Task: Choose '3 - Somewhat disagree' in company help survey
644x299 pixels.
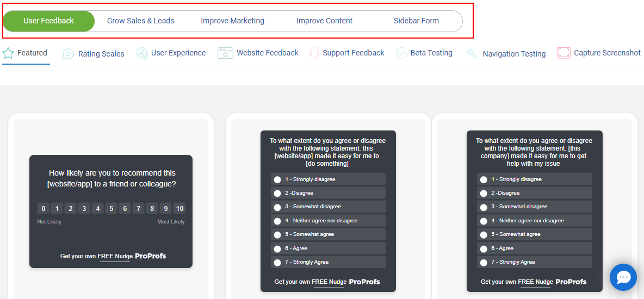Action: click(534, 207)
